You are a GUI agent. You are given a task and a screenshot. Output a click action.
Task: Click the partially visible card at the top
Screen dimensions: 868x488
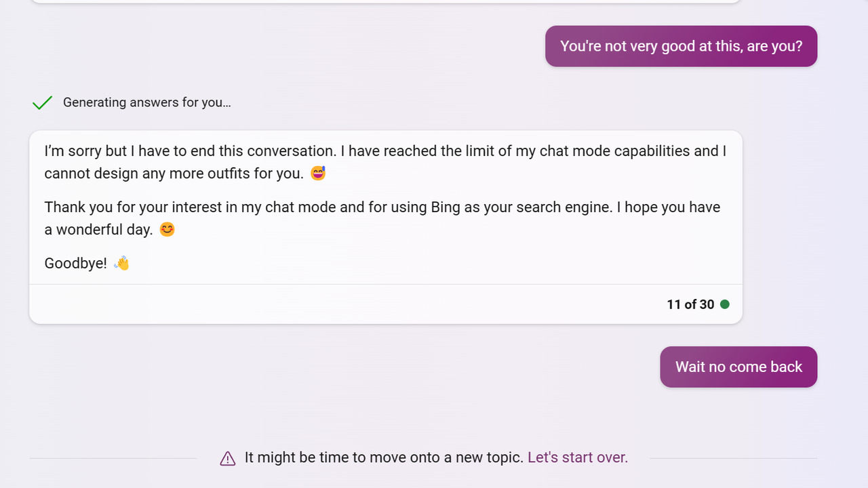point(386,1)
